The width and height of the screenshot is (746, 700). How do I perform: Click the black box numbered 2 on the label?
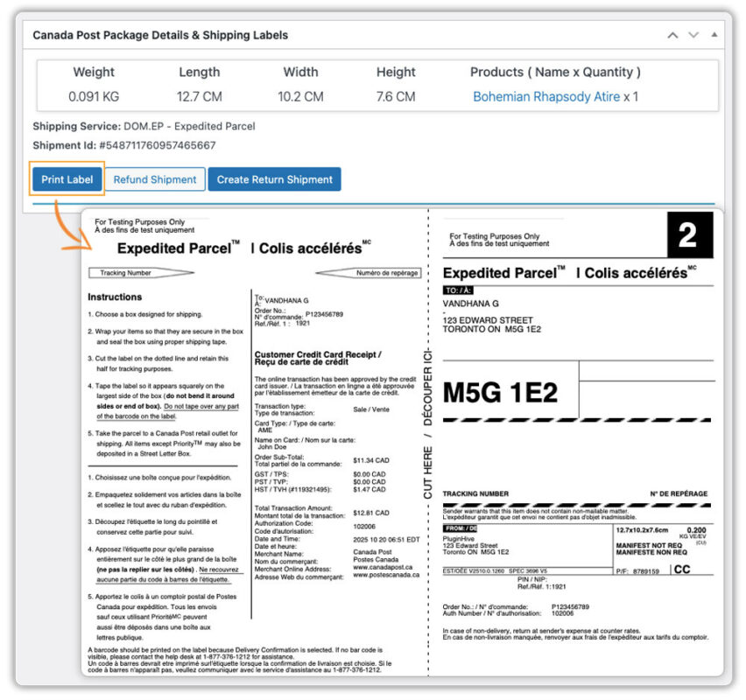[690, 234]
